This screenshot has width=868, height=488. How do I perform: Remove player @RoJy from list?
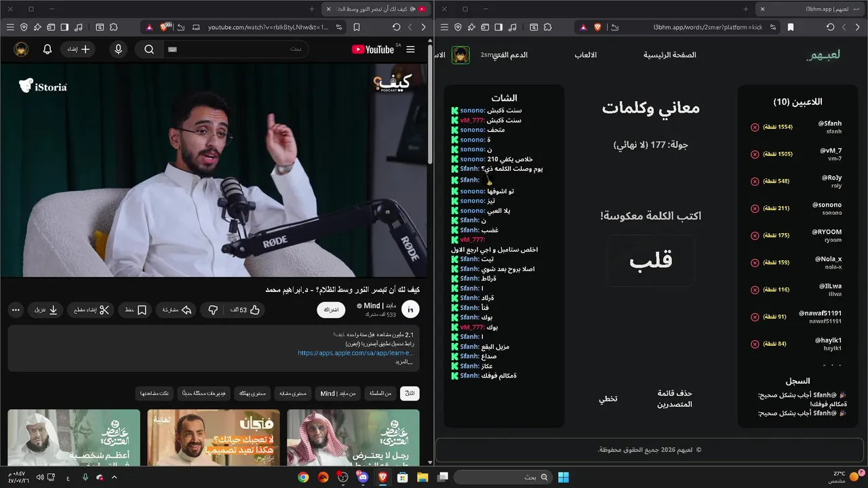755,181
